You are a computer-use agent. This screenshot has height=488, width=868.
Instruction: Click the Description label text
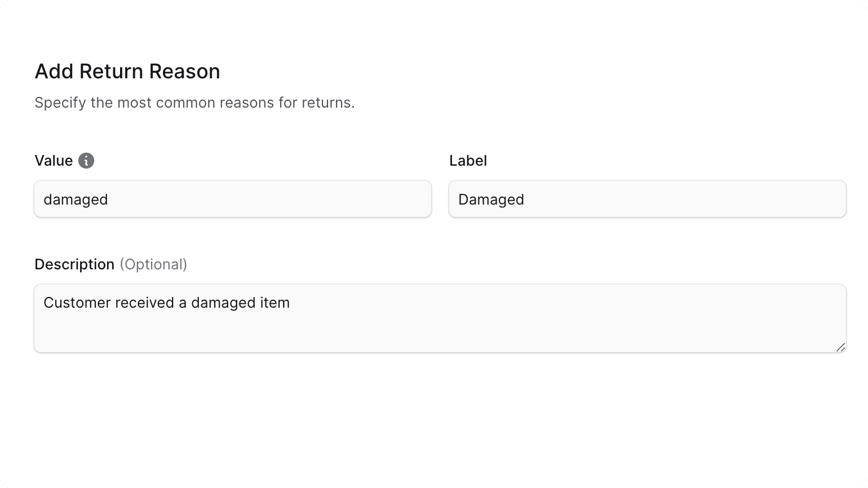pyautogui.click(x=74, y=264)
